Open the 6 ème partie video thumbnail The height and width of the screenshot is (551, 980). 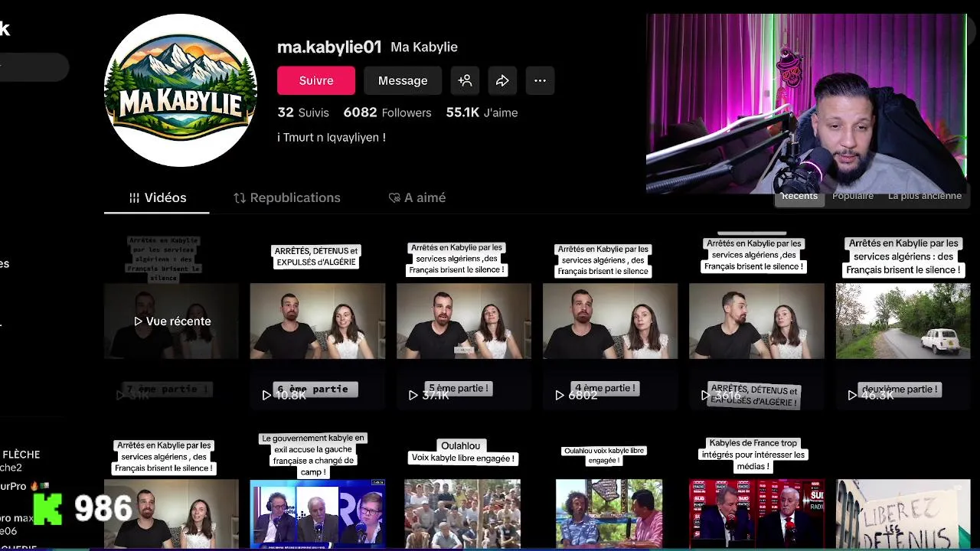point(318,321)
